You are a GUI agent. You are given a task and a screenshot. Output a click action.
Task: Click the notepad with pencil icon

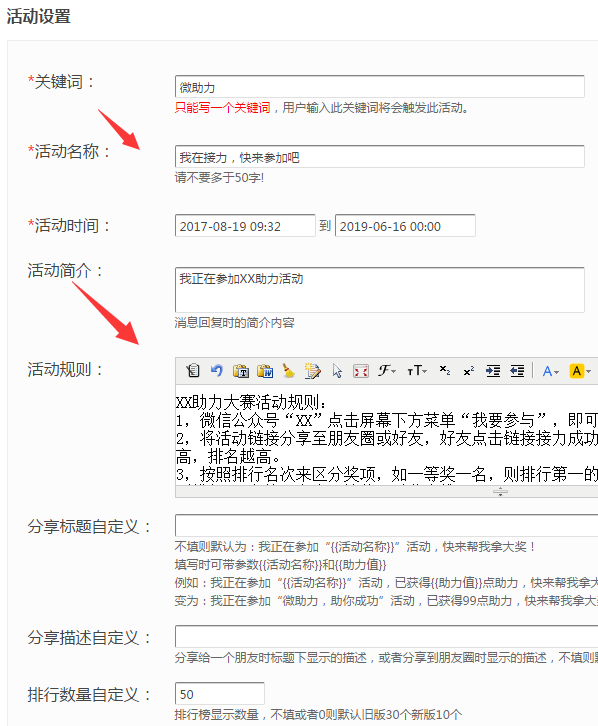pos(312,371)
